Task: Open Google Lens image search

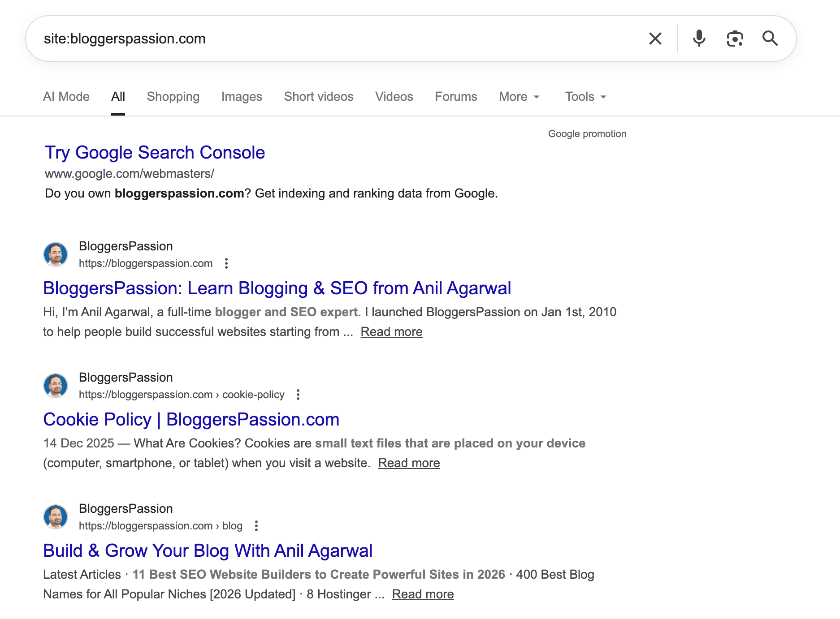Action: tap(734, 39)
